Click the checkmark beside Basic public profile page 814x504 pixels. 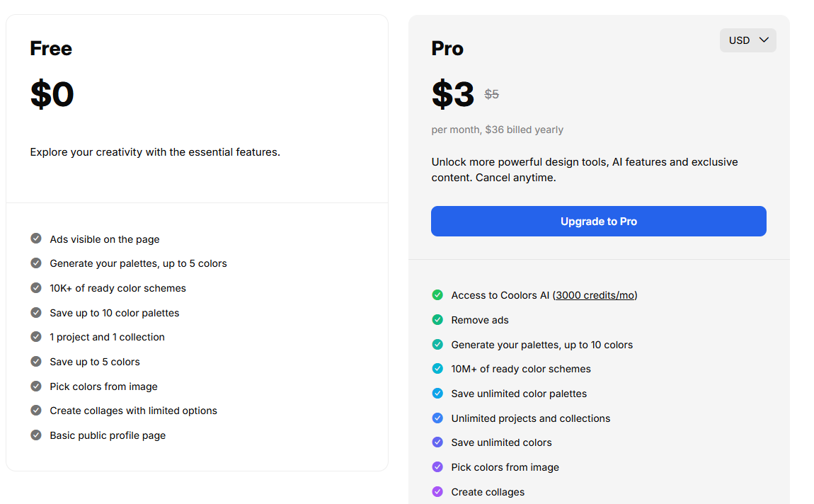click(x=36, y=435)
